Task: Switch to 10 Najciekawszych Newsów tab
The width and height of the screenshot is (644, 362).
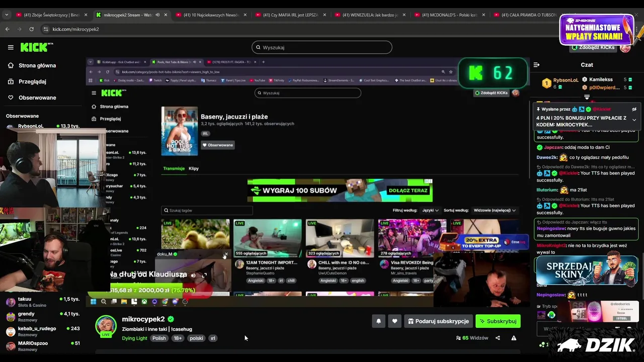Action: 211,15
